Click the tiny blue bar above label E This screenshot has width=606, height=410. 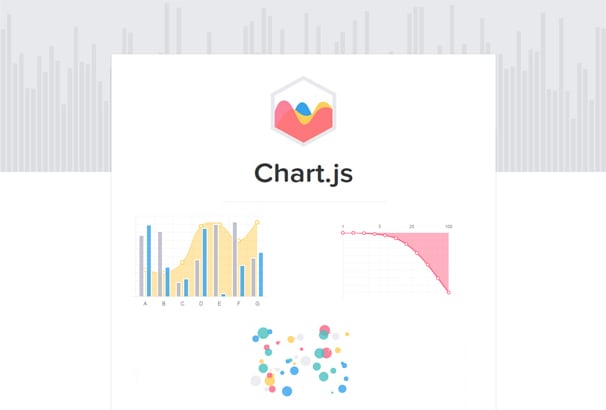[x=223, y=295]
